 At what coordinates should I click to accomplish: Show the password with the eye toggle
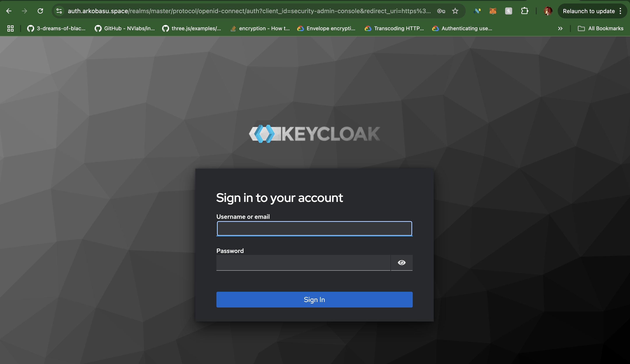pyautogui.click(x=402, y=263)
